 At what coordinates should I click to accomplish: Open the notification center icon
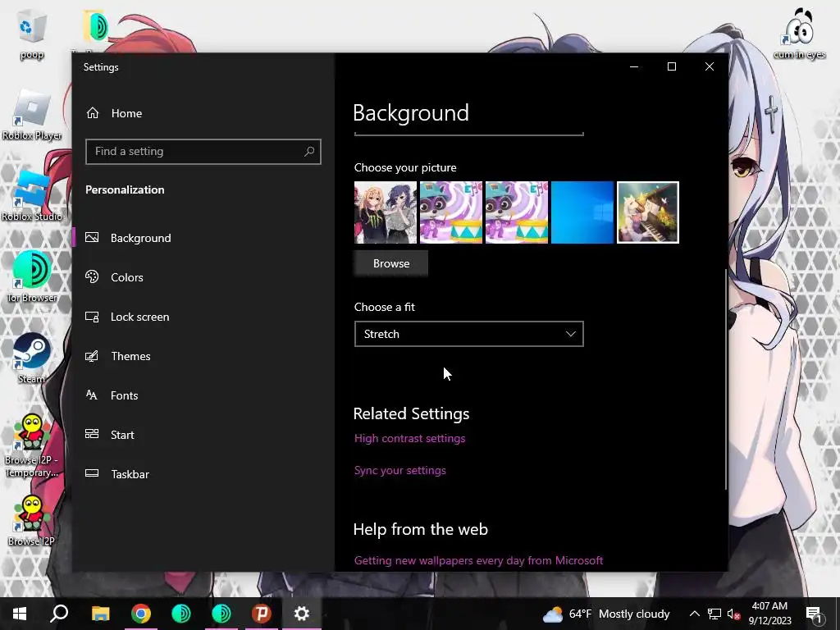coord(815,614)
